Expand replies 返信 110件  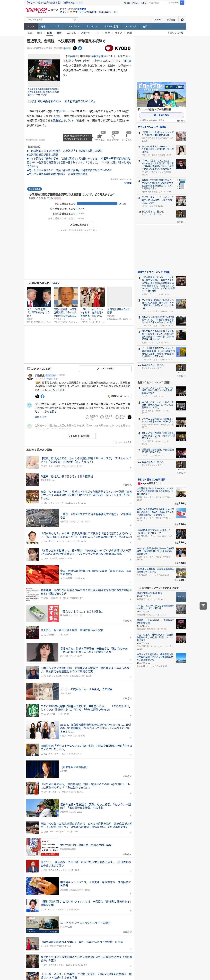tap(40, 417)
